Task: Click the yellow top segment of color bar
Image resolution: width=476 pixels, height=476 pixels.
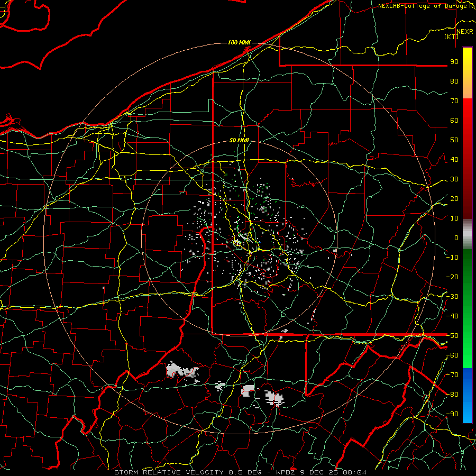Action: 467,73
